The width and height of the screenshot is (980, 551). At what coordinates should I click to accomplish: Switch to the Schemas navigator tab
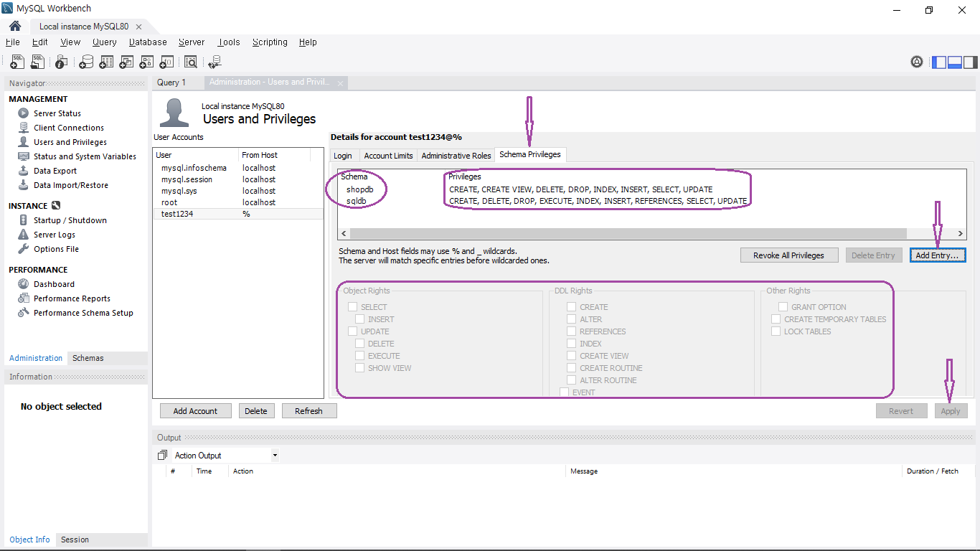[x=88, y=358]
